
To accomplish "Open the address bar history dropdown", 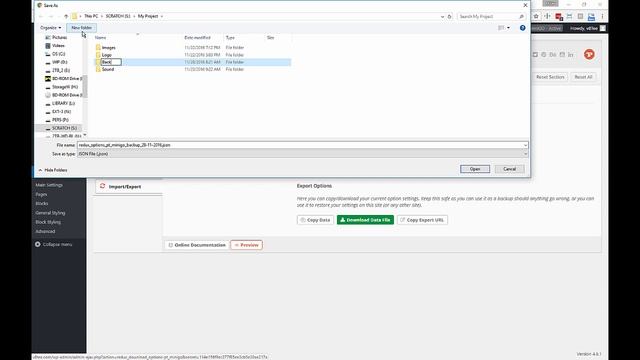I will click(442, 17).
